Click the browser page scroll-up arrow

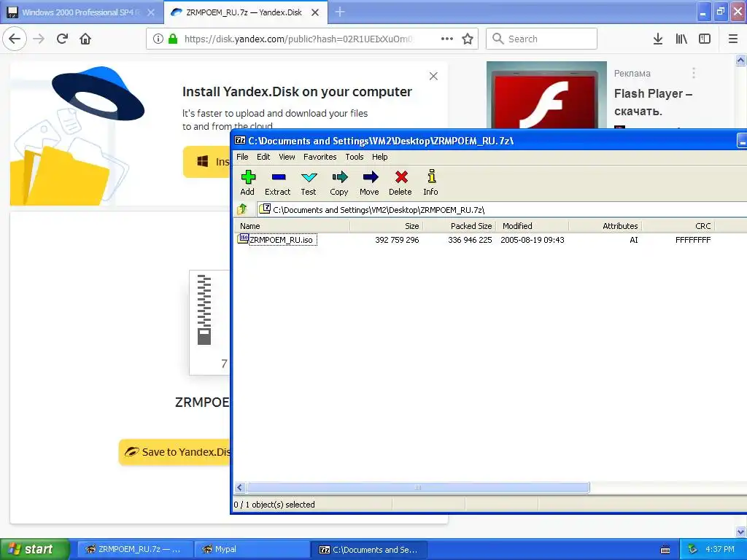[741, 60]
